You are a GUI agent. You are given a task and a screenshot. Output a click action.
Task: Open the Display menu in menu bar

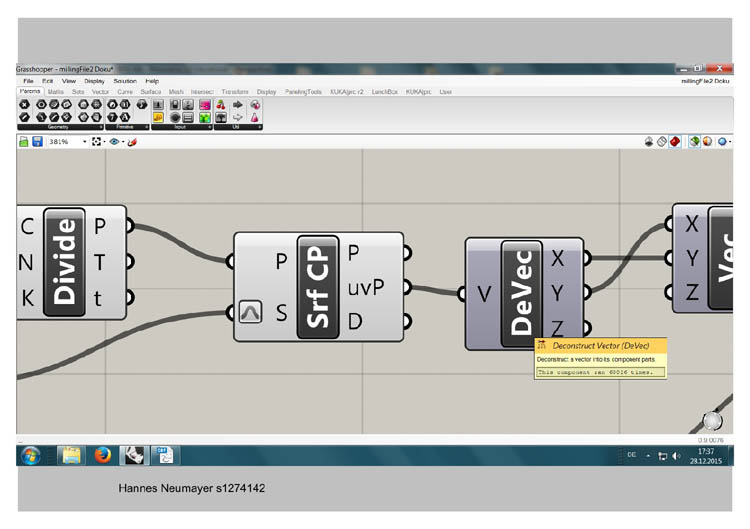point(94,81)
